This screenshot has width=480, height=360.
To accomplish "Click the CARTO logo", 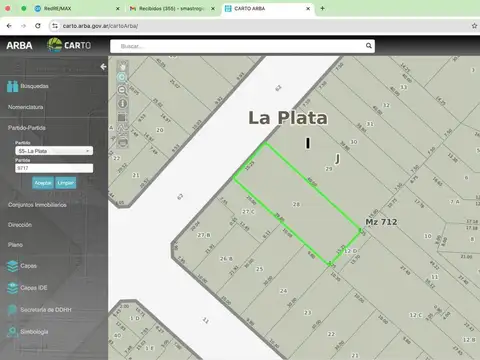I will coord(69,45).
